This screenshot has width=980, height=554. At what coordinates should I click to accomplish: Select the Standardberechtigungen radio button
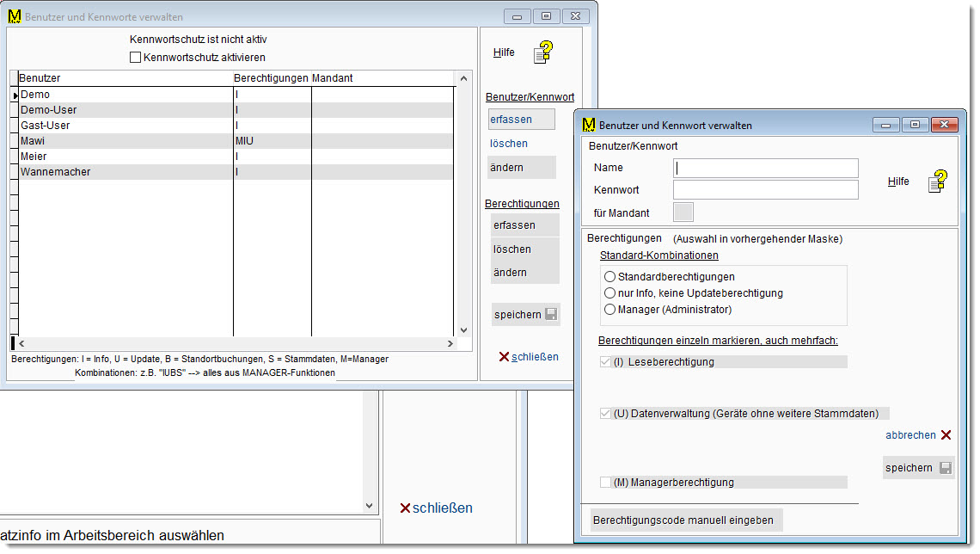click(x=610, y=277)
